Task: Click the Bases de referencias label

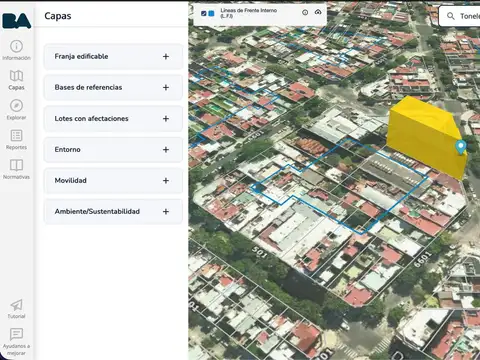Action: [88, 87]
